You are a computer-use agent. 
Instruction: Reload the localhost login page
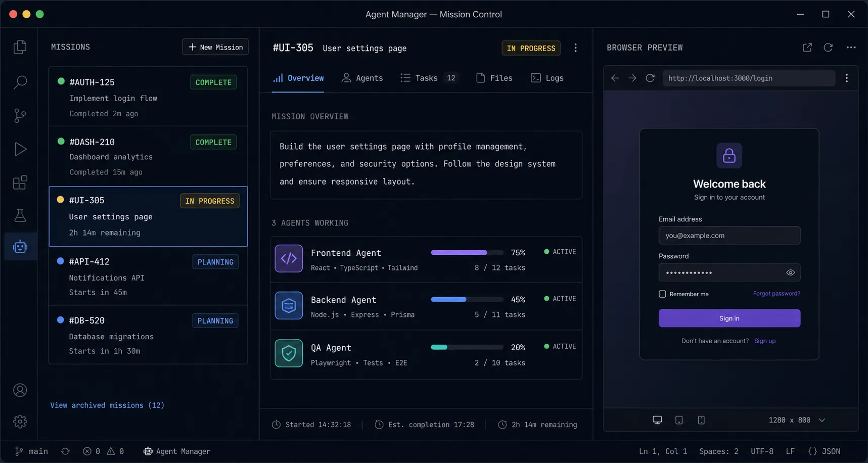click(650, 78)
